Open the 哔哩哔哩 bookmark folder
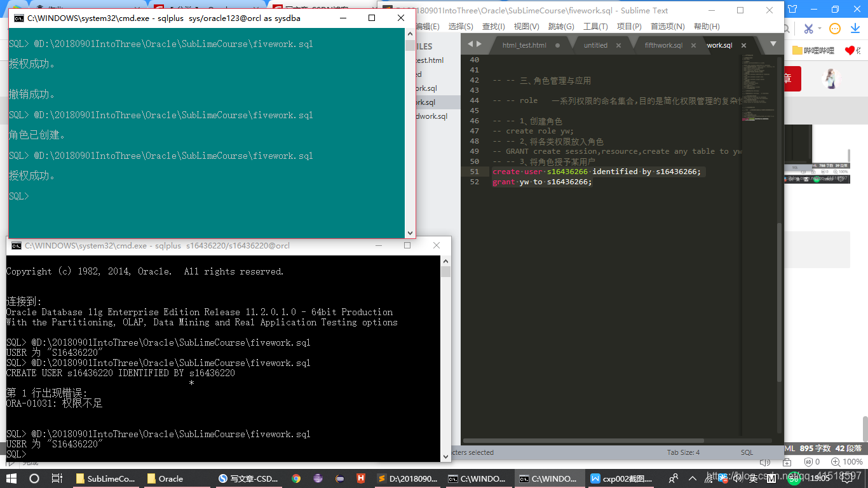 coord(813,50)
